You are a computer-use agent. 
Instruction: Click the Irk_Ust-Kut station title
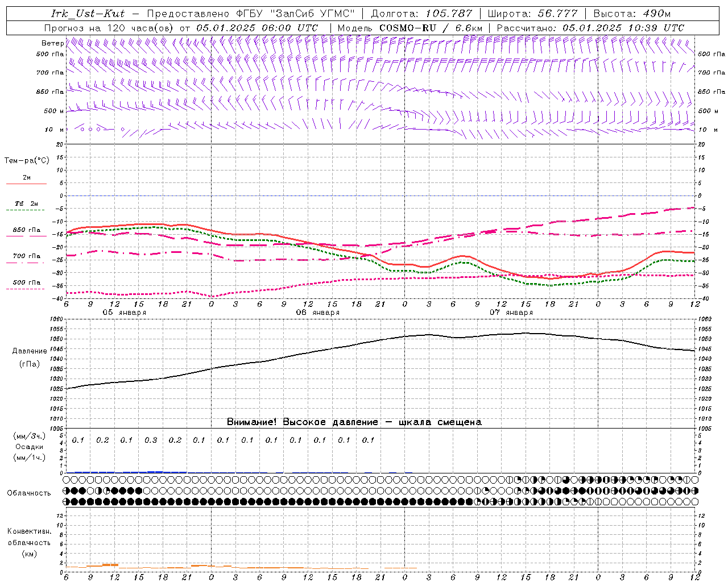click(88, 14)
